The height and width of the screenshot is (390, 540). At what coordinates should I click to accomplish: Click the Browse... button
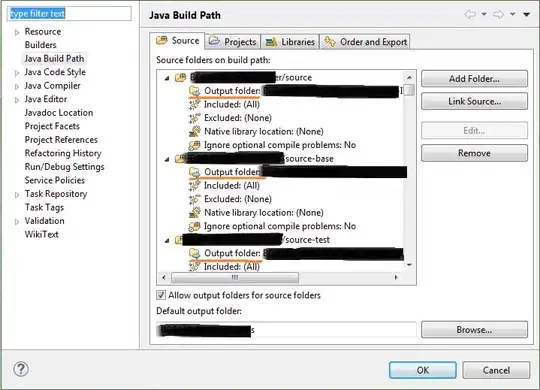pos(474,330)
